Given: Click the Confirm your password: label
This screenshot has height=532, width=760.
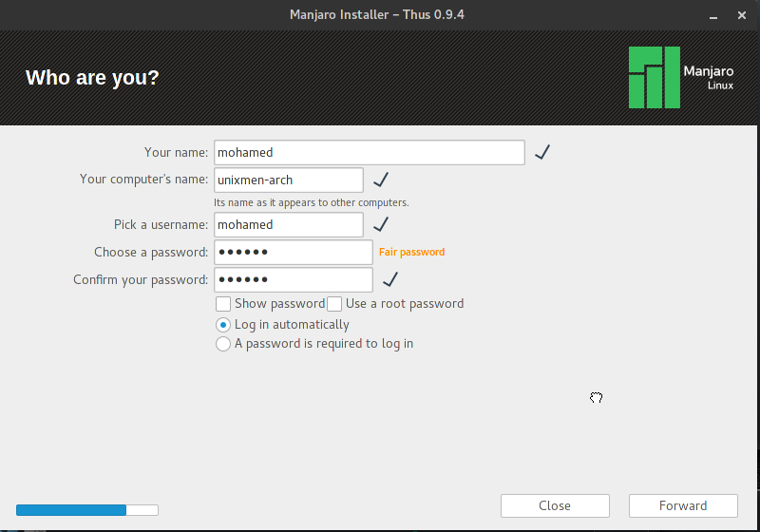Looking at the screenshot, I should pyautogui.click(x=141, y=280).
